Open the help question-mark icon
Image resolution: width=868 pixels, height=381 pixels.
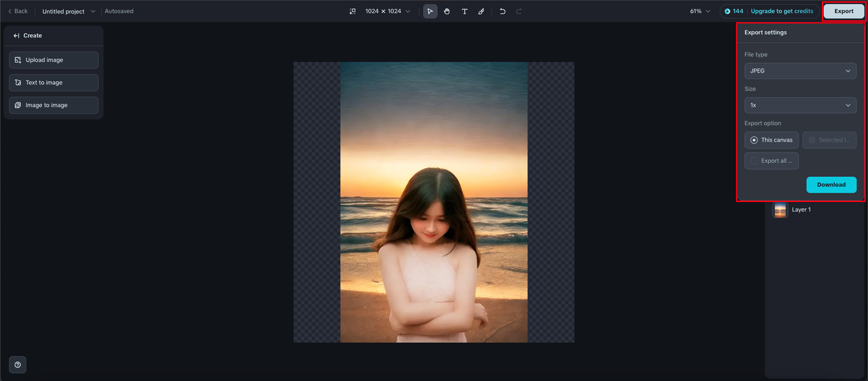[18, 365]
